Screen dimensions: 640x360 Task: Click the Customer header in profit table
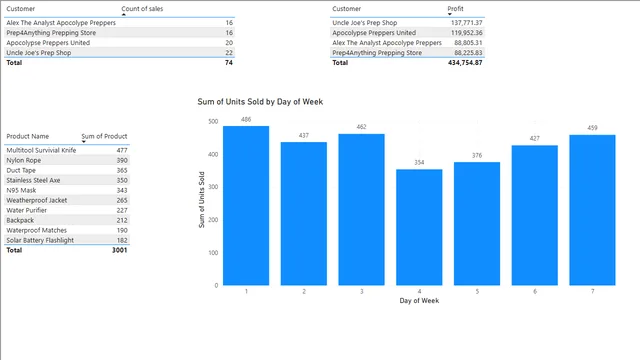coord(347,9)
